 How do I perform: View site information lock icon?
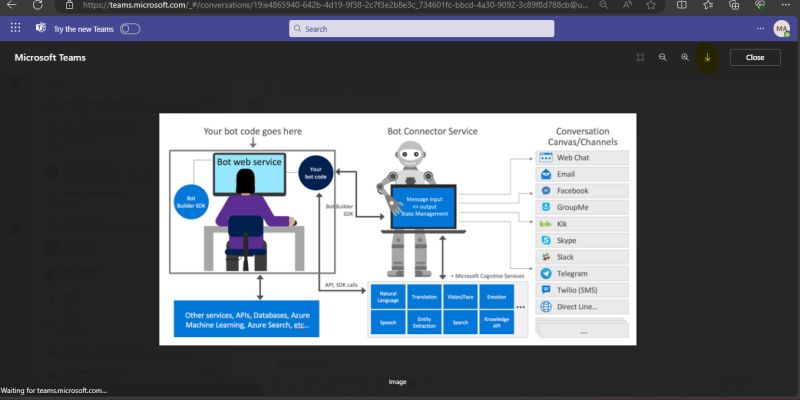click(69, 5)
